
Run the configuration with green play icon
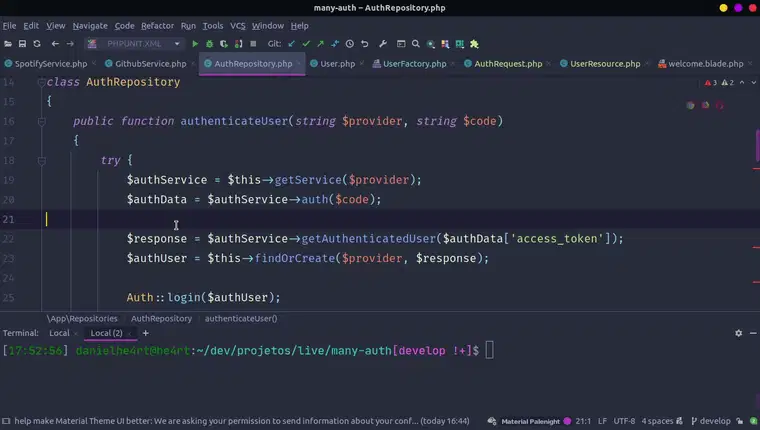[x=195, y=44]
